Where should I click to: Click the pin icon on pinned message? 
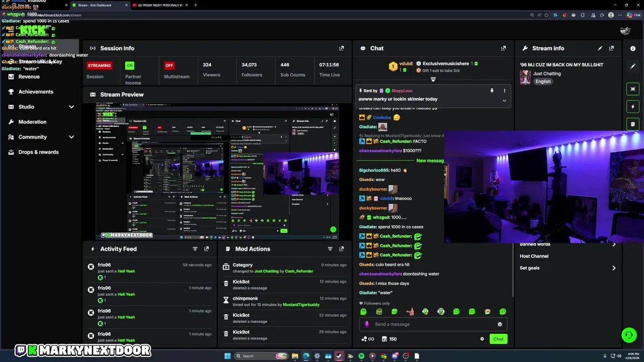[x=492, y=90]
